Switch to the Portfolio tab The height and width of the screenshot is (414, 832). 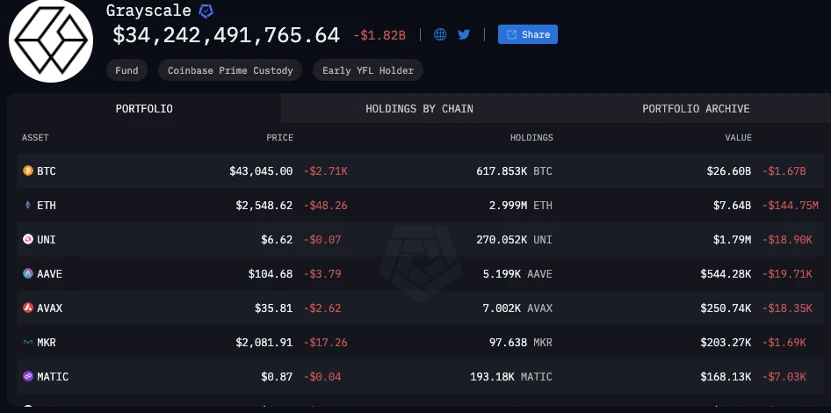tap(144, 109)
